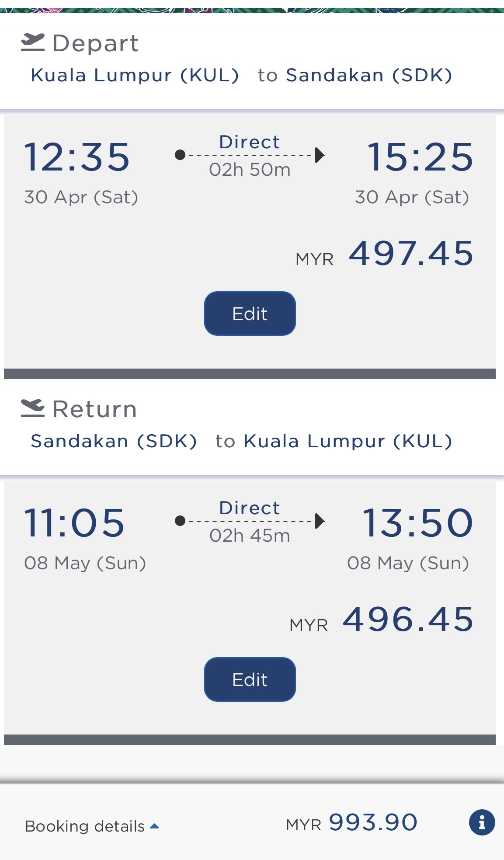Open the fare info icon near total

pyautogui.click(x=482, y=822)
